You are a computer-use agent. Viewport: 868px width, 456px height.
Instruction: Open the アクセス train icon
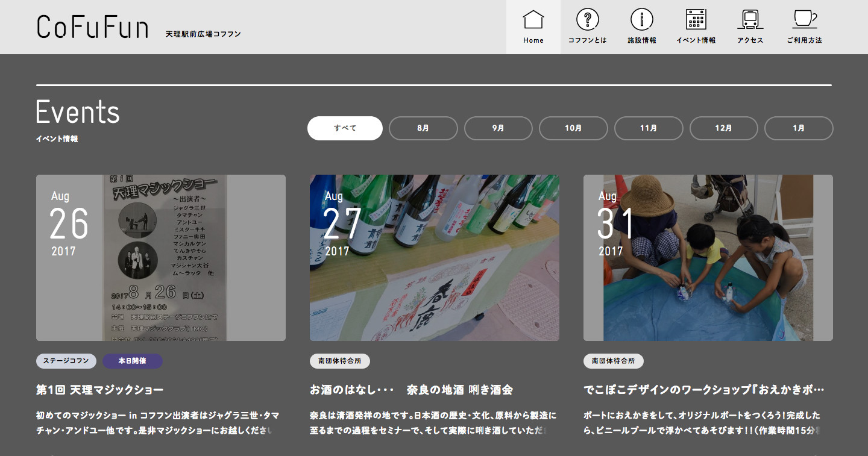pos(750,20)
